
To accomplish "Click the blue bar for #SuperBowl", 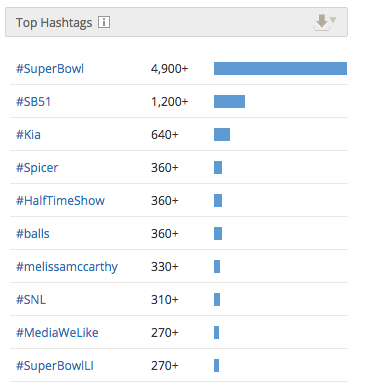I will tap(280, 68).
